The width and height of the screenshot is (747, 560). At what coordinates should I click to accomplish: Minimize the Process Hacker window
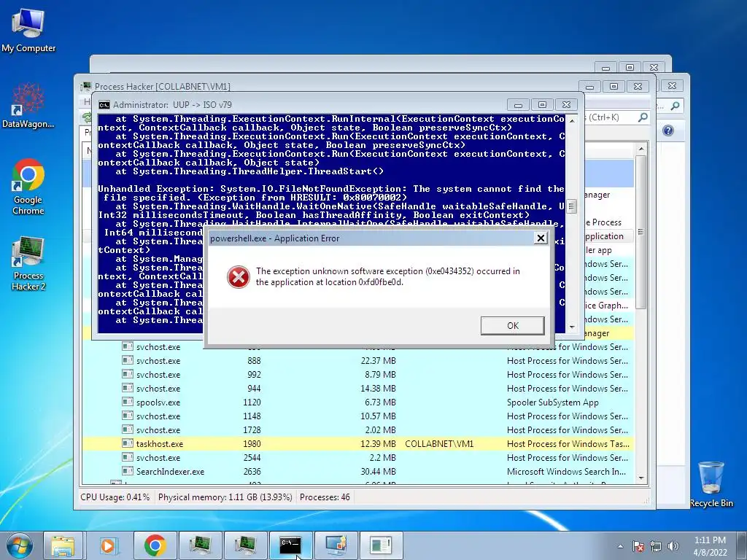click(x=589, y=87)
